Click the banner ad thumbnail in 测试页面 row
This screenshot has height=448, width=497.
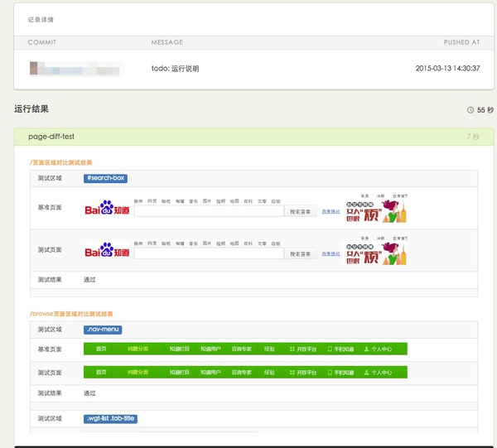(x=376, y=248)
